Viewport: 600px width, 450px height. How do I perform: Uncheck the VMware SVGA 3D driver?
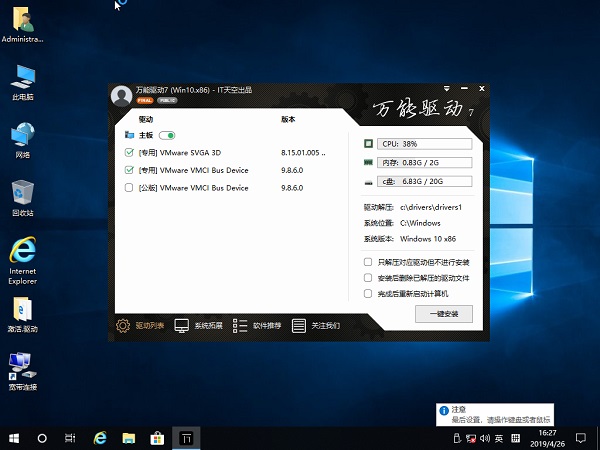129,153
